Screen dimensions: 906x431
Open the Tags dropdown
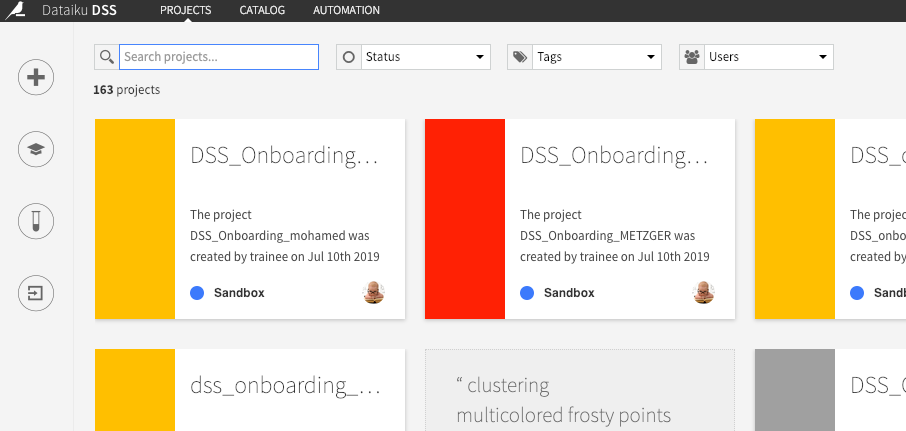[596, 57]
